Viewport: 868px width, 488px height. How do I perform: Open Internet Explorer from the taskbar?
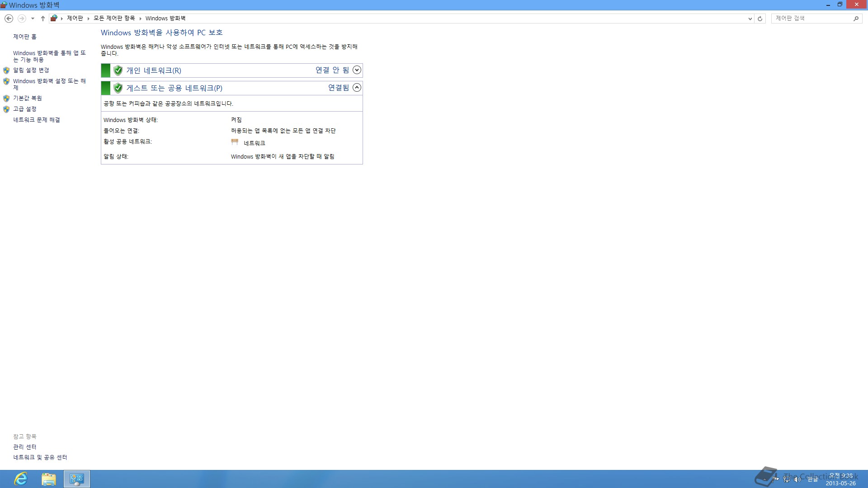tap(21, 479)
